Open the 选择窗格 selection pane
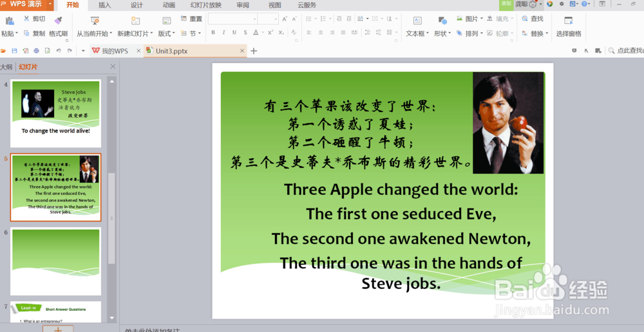The image size is (644, 332). click(569, 26)
